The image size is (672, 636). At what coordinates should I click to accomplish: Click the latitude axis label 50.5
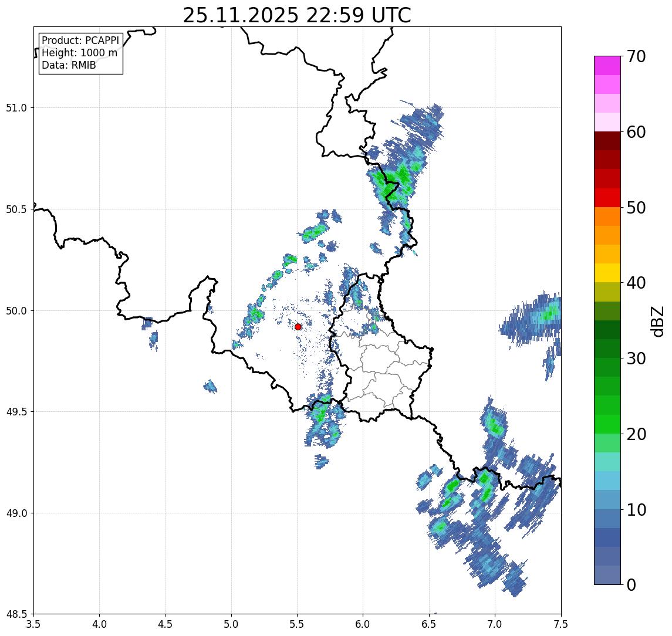(x=16, y=209)
